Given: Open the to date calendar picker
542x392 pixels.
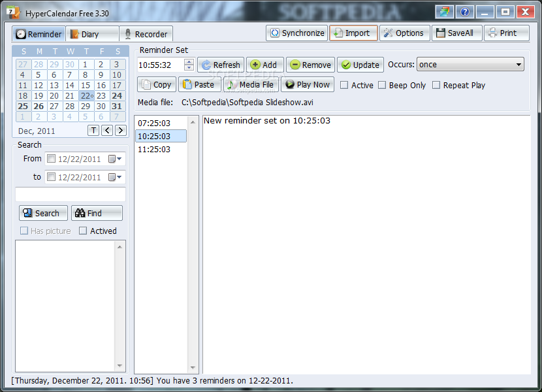Looking at the screenshot, I should click(115, 177).
